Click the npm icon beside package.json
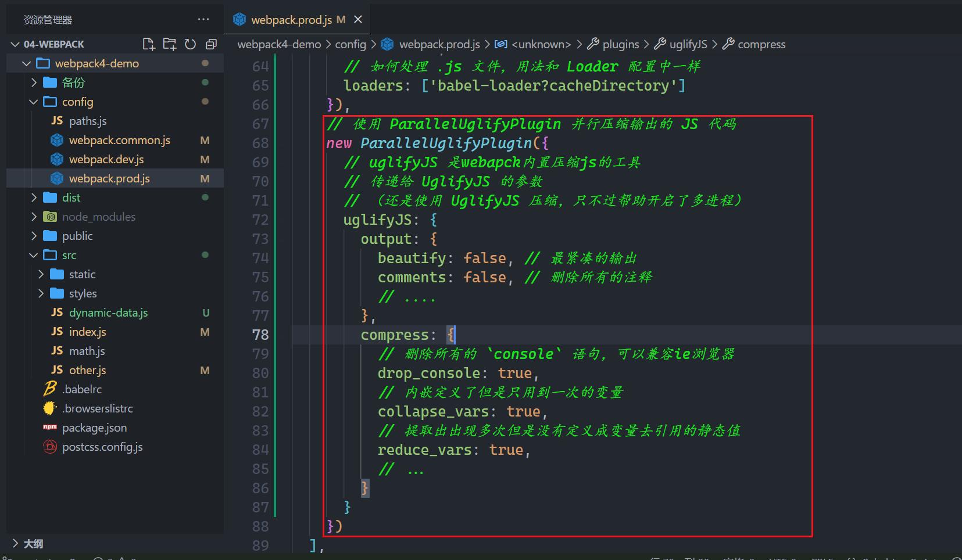Screen dimensions: 962x560 click(50, 427)
